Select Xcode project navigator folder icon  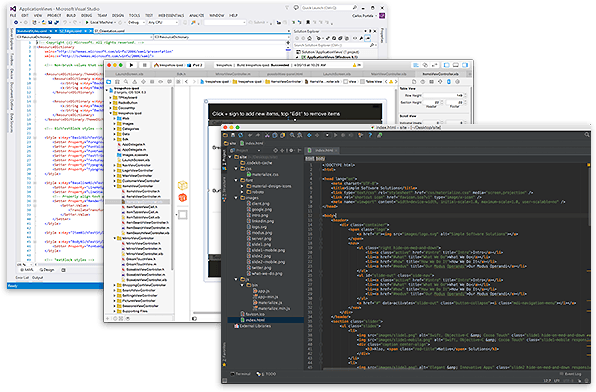click(x=109, y=82)
